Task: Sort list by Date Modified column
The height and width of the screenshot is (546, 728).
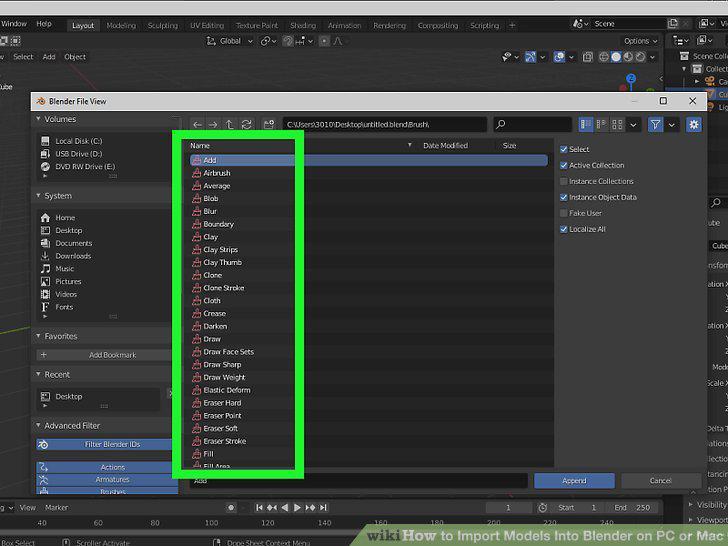Action: click(445, 146)
